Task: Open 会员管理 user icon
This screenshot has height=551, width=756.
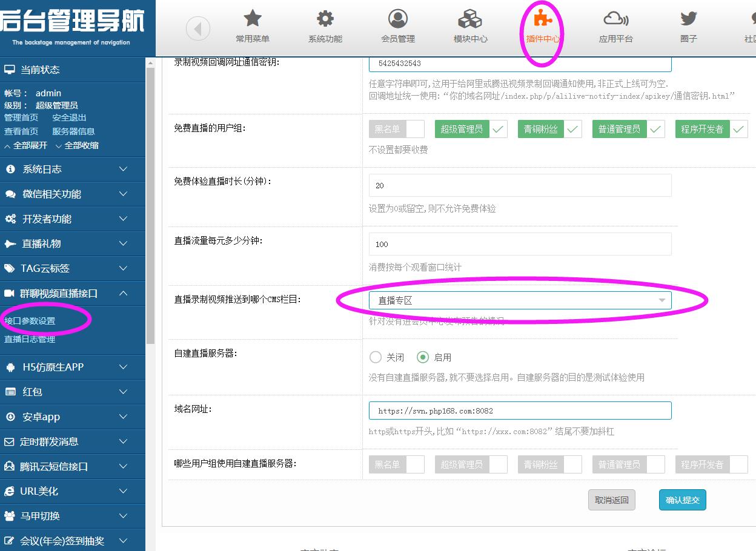Action: point(398,19)
